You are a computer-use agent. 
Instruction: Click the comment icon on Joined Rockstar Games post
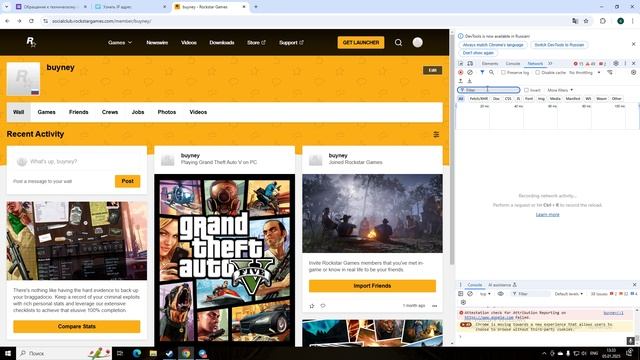coord(323,306)
